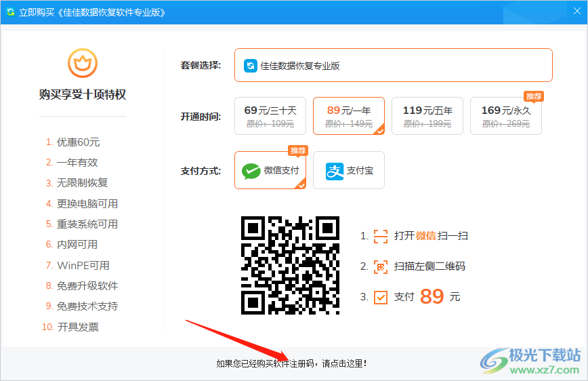
Task: Click the privilege item 优惠60元
Action: [72, 142]
